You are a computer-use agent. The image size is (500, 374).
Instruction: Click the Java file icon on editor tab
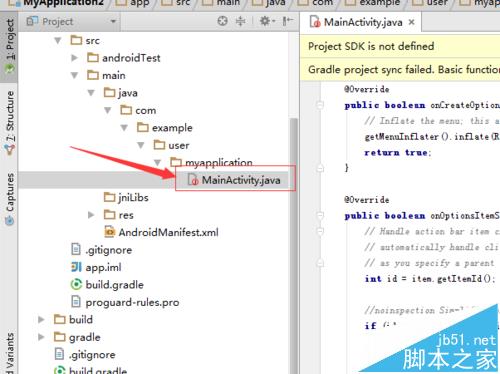tap(315, 22)
